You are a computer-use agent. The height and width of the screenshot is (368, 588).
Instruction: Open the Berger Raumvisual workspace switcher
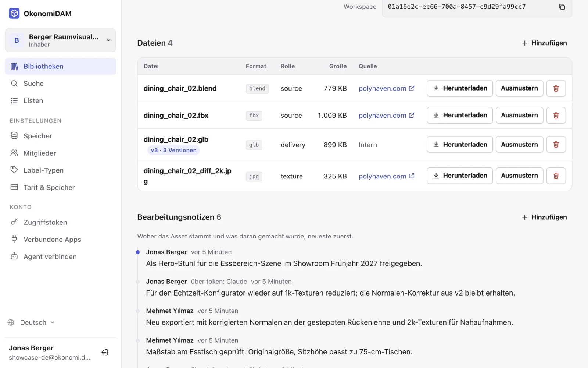(60, 40)
